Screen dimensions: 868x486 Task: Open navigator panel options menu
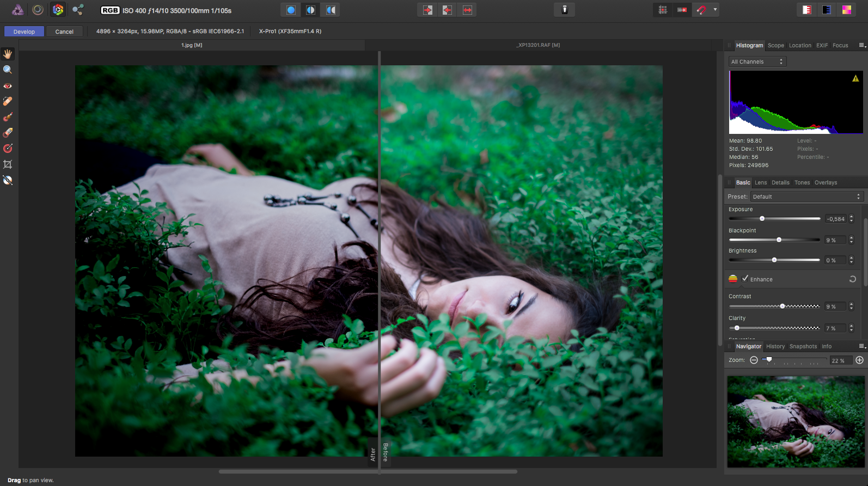pos(863,346)
